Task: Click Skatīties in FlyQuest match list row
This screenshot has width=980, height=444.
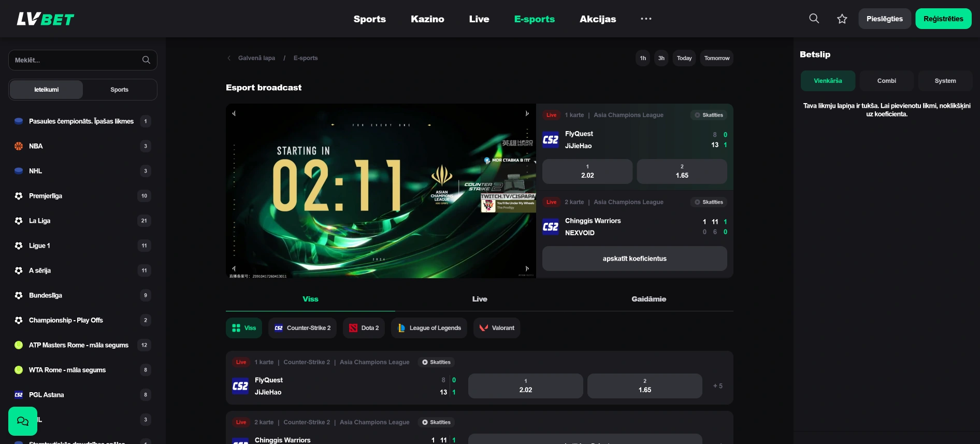Action: tap(436, 362)
